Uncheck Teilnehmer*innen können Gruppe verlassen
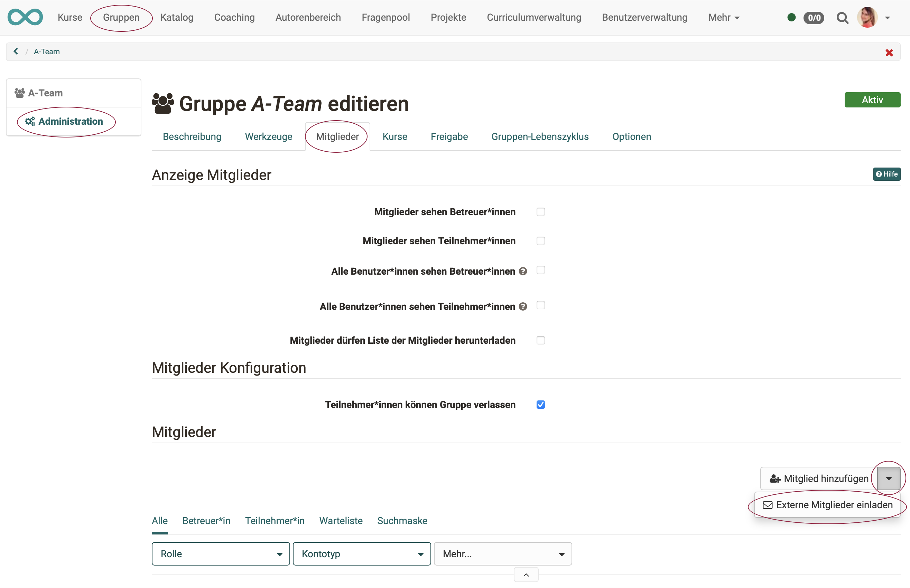910x588 pixels. coord(540,405)
